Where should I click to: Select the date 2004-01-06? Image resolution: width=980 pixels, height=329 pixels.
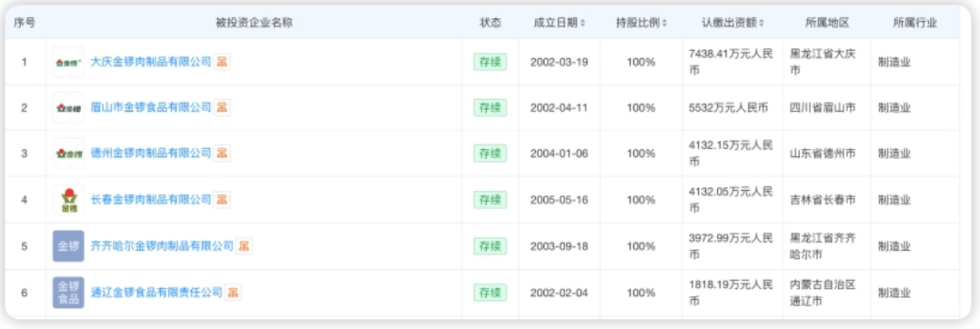pyautogui.click(x=559, y=153)
